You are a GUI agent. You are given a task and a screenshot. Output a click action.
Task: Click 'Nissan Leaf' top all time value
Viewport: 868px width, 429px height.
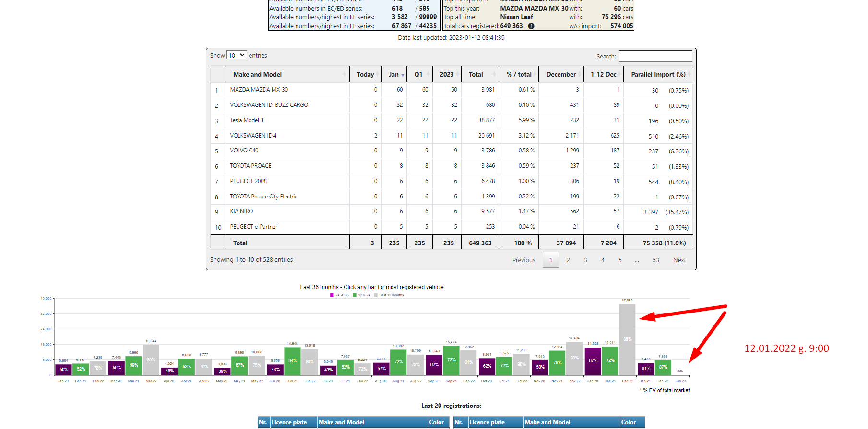tap(516, 17)
